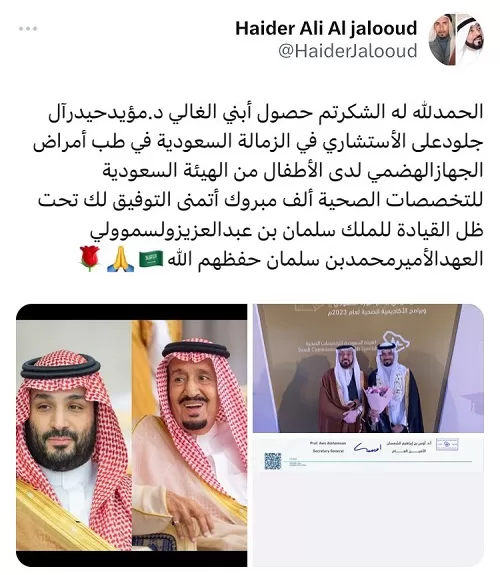
Task: Click the last tweet line beside the emojis
Action: pyautogui.click(x=325, y=259)
